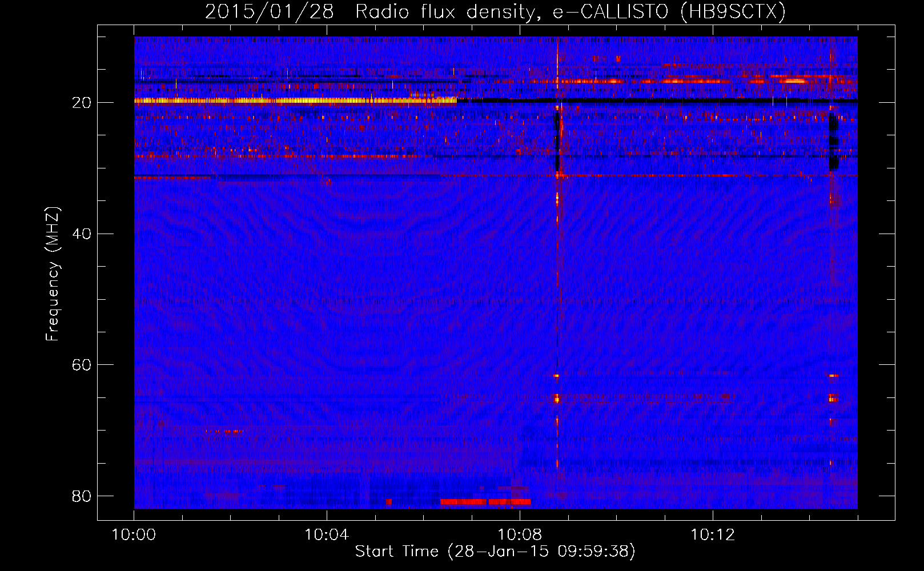
Task: Click the 10:00 time tick label
Action: (134, 535)
